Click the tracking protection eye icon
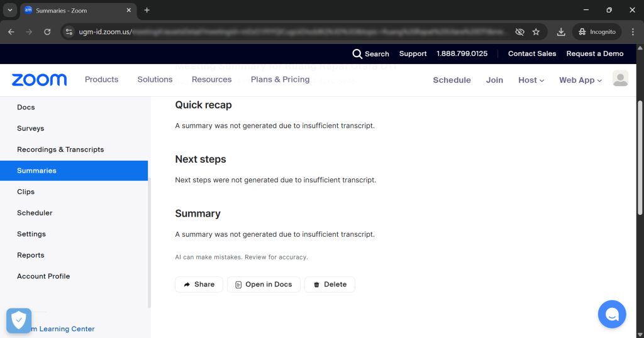The height and width of the screenshot is (338, 644). tap(519, 32)
